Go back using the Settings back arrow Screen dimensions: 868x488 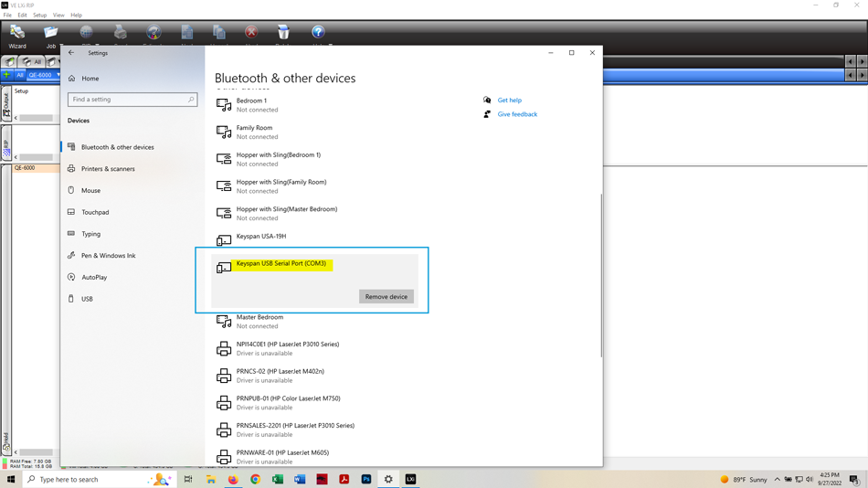point(71,53)
